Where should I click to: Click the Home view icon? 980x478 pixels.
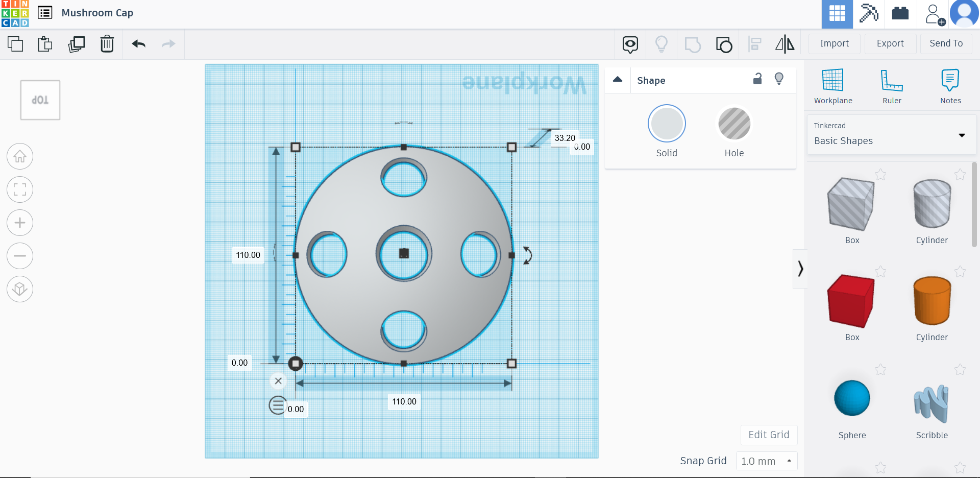[19, 156]
